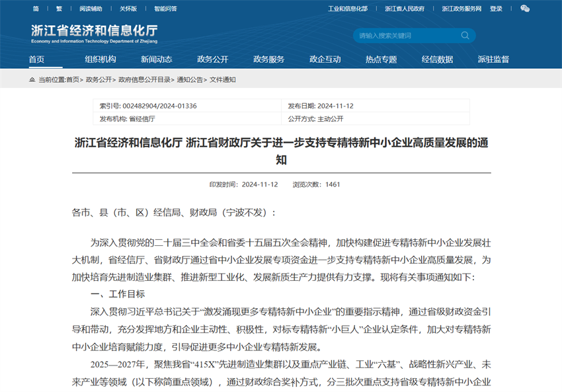Click the search keyword input field
Screen dimensions: 562x392
[409, 36]
